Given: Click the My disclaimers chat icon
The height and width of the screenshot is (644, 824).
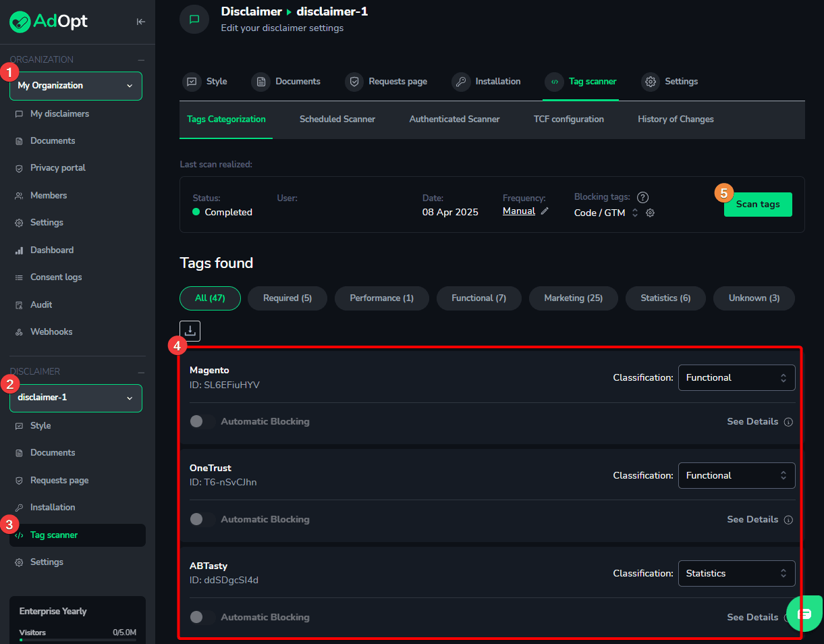Looking at the screenshot, I should click(19, 114).
